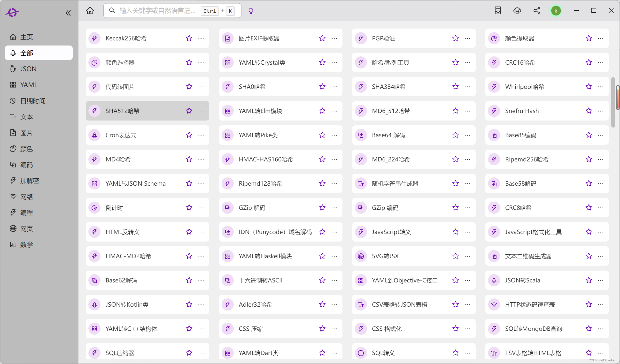Open the 随机字符串生成器 tool

[x=395, y=183]
